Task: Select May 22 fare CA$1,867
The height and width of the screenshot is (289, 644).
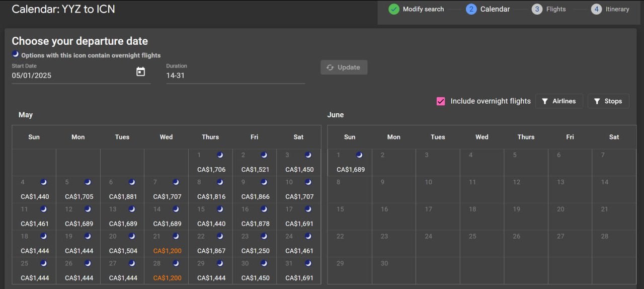Action: point(211,251)
